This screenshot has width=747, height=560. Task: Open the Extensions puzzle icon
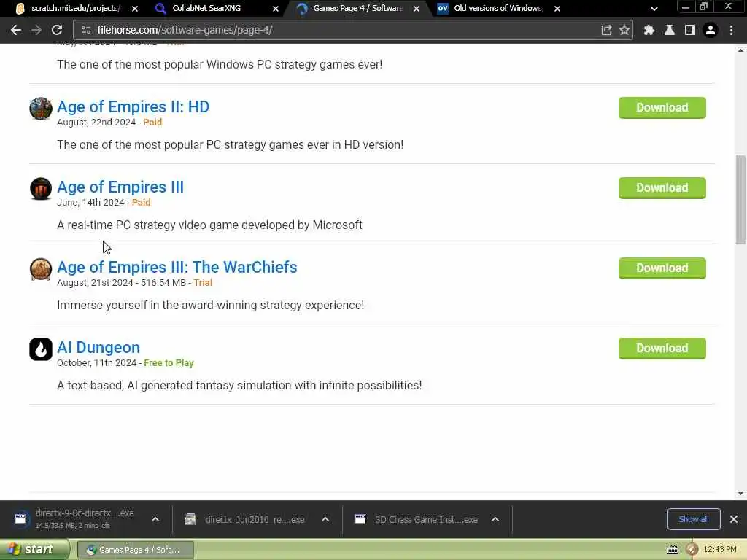(x=649, y=30)
